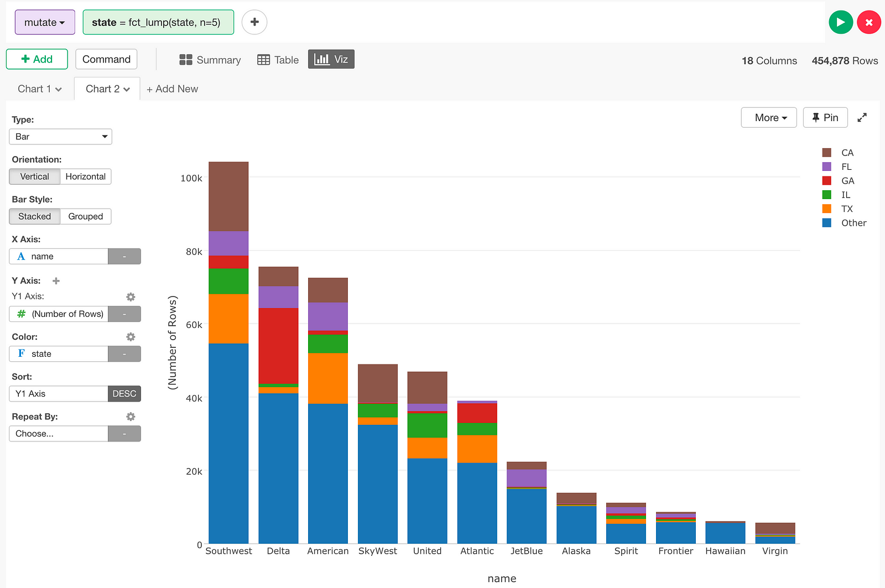Open X Axis name column selector

[59, 257]
